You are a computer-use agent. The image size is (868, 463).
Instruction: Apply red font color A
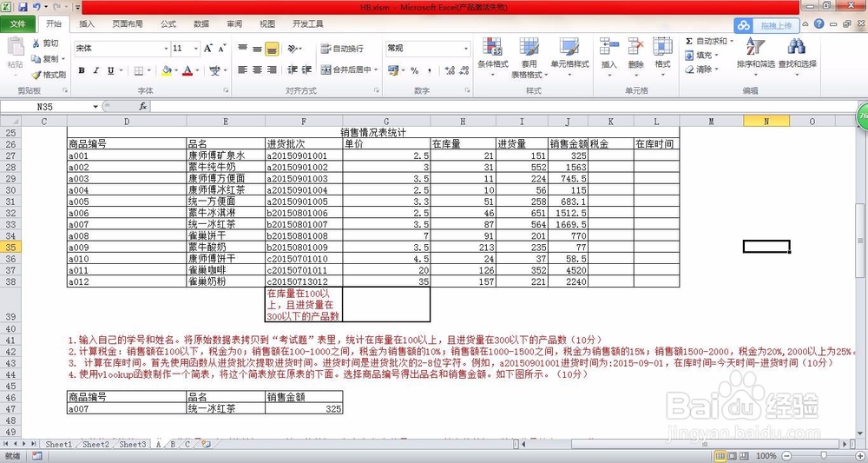187,70
